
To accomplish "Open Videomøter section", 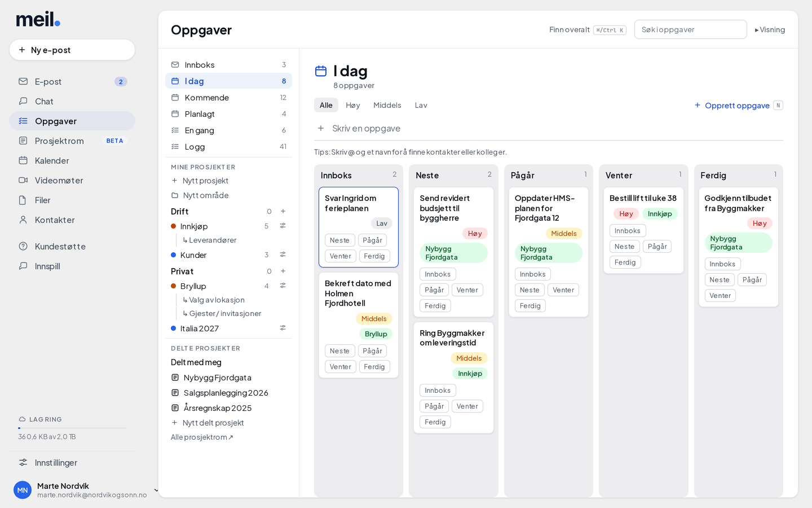I will [72, 180].
